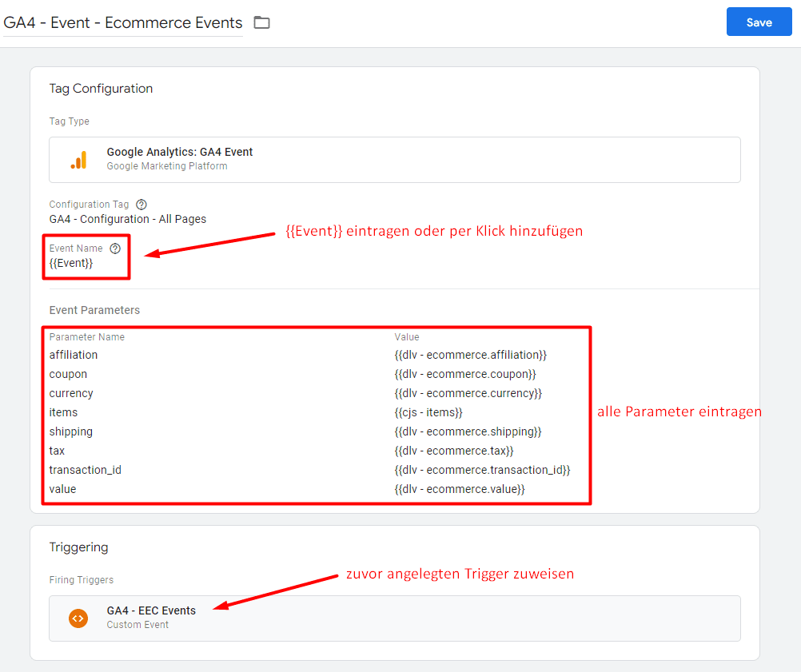801x672 pixels.
Task: Click the Tag Configuration heading
Action: (101, 89)
